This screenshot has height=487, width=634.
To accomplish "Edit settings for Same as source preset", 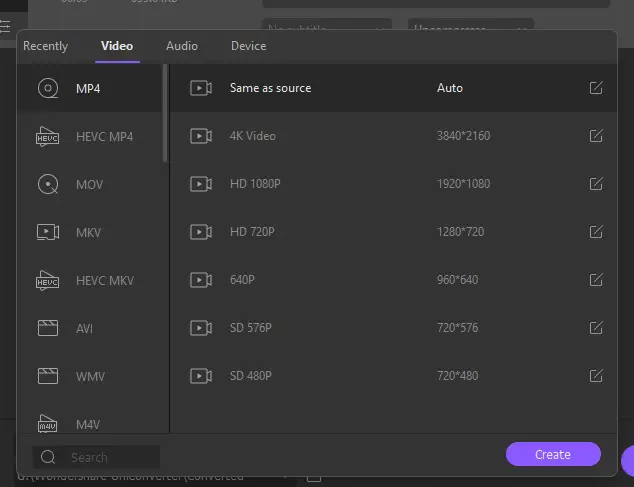I will click(x=596, y=88).
